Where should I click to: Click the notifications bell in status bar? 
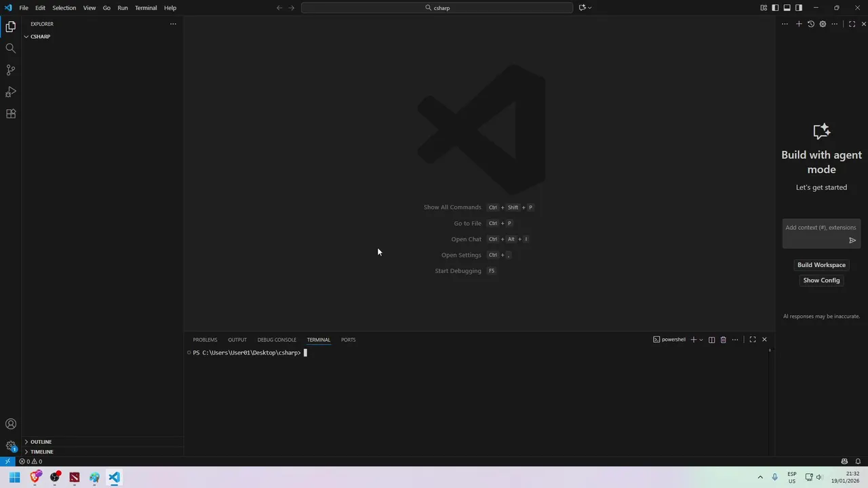tap(858, 462)
